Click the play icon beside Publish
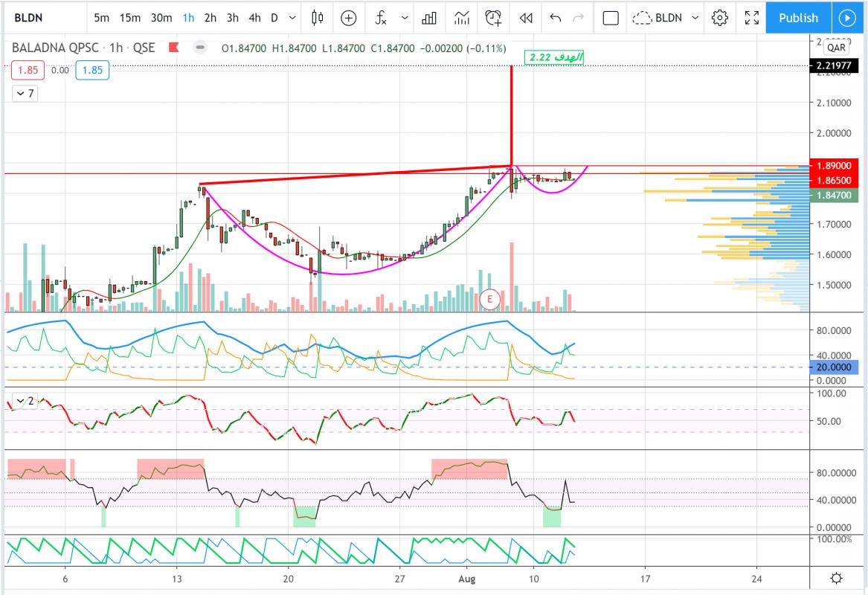 pos(847,18)
